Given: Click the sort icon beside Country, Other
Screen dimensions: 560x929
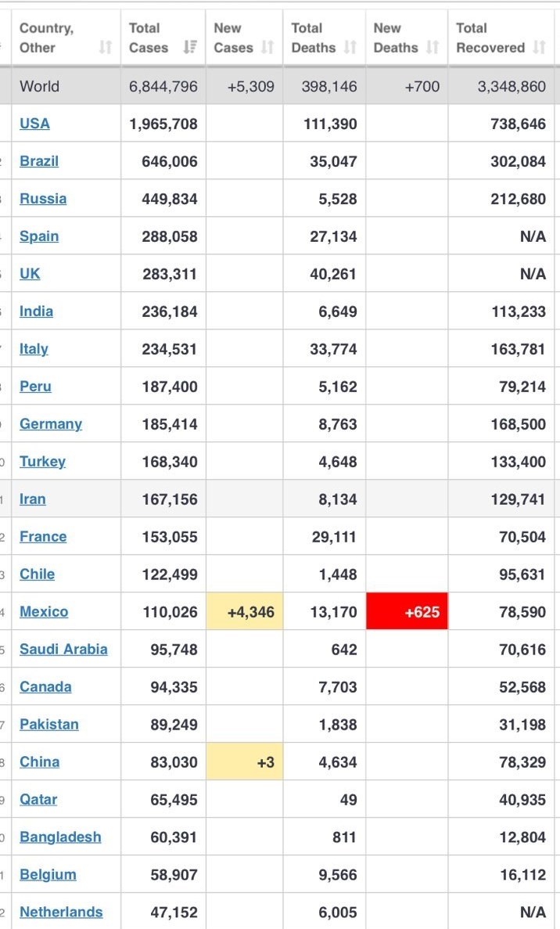Looking at the screenshot, I should coord(106,48).
